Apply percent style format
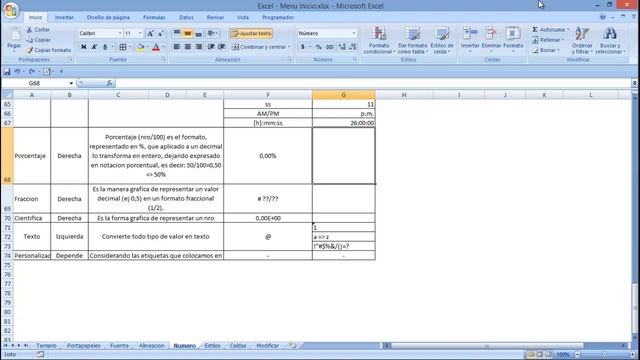Image resolution: width=640 pixels, height=360 pixels. click(319, 47)
